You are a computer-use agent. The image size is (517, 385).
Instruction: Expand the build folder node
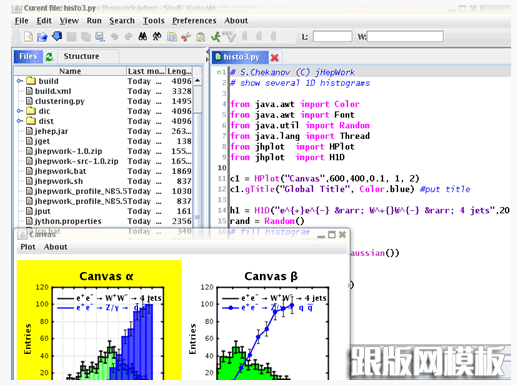[20, 81]
